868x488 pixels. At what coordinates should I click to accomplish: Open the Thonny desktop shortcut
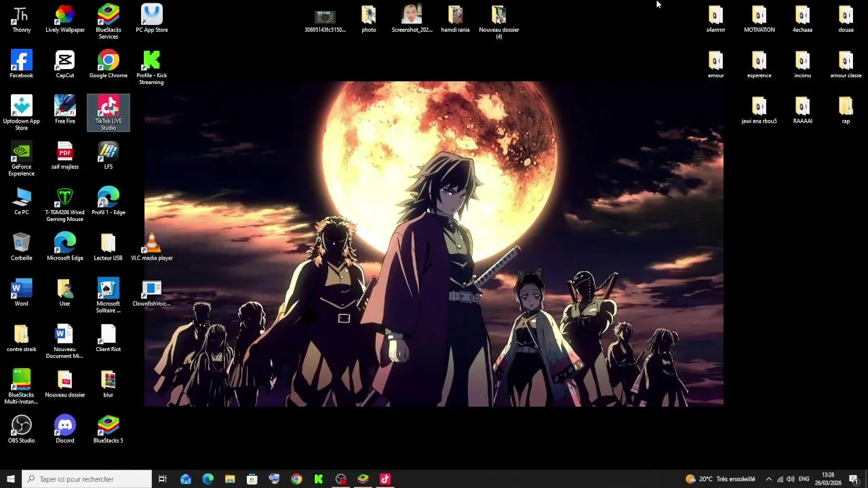click(21, 18)
